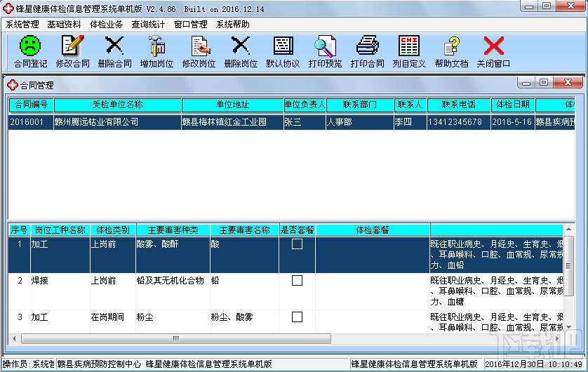This screenshot has width=588, height=372.
Task: Click the 删除合同 delete contract icon
Action: [114, 52]
